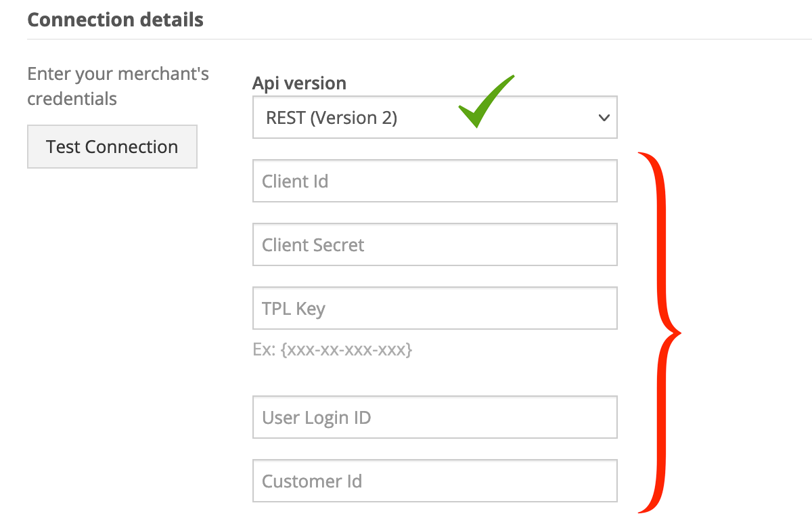Click the 'Api version' label
Screen dimensions: 812x520
[299, 83]
